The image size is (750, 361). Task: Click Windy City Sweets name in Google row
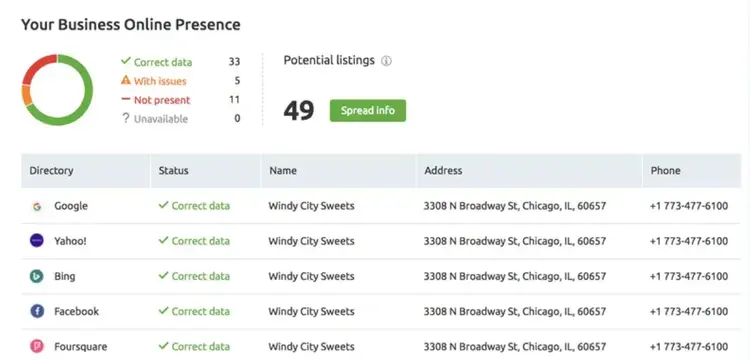point(311,206)
